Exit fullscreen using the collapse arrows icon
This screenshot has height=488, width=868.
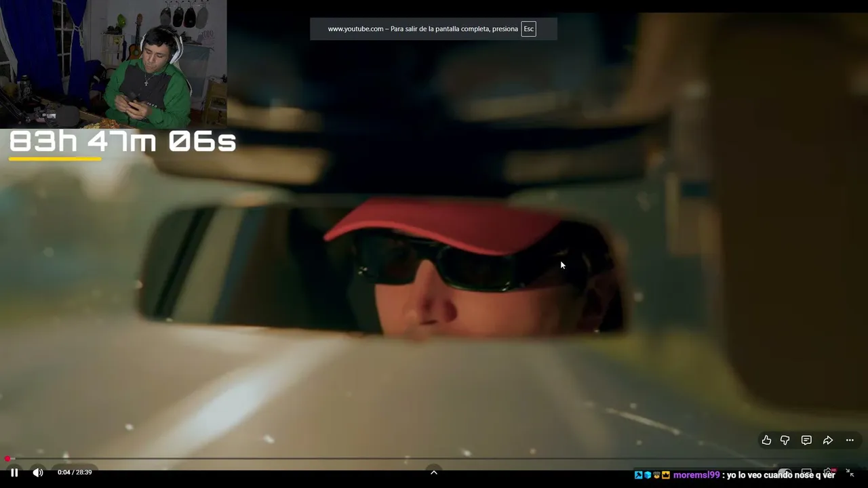tap(850, 472)
